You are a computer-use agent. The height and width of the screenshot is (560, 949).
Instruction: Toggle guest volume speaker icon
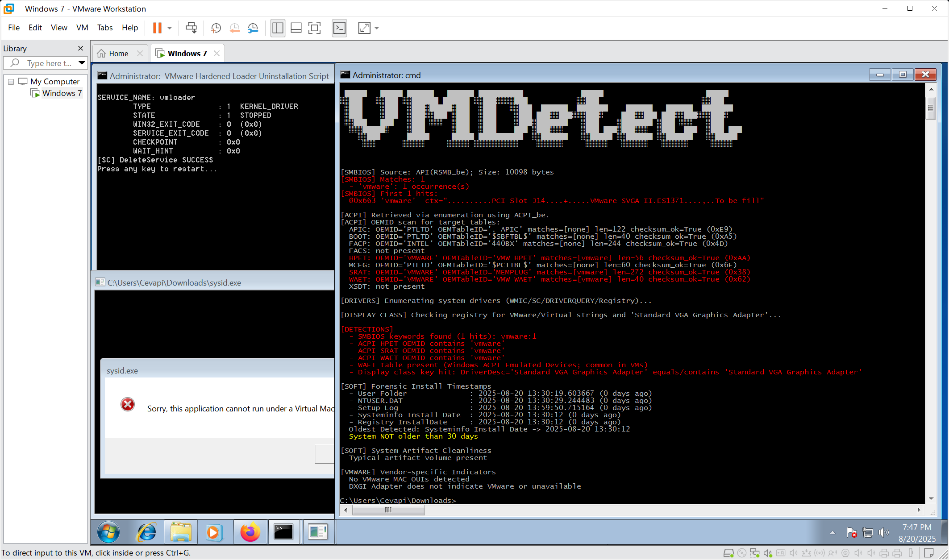[883, 532]
